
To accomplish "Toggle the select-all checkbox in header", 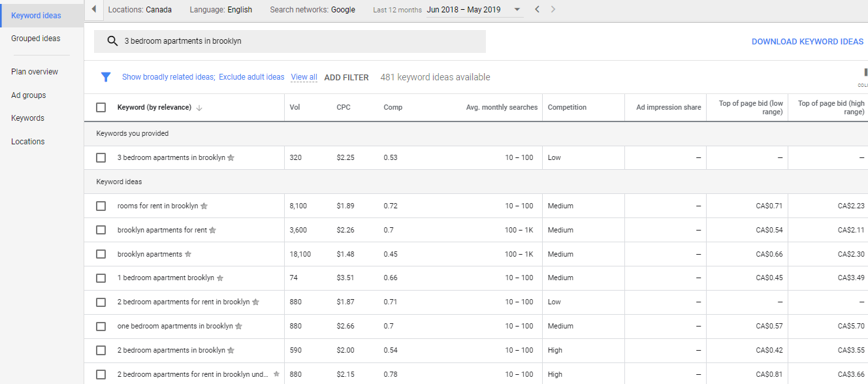I will click(x=101, y=107).
